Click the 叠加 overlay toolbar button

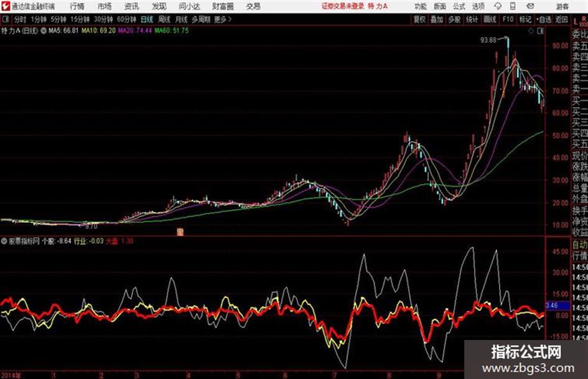[437, 19]
